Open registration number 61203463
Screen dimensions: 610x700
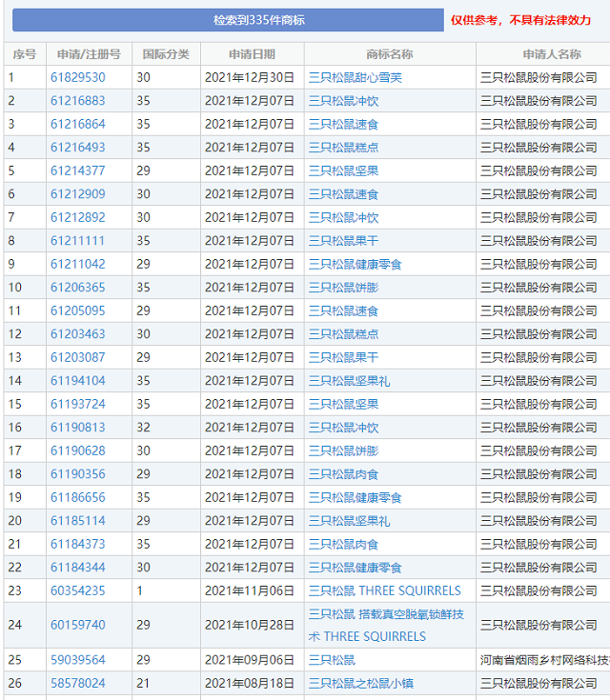tap(78, 334)
